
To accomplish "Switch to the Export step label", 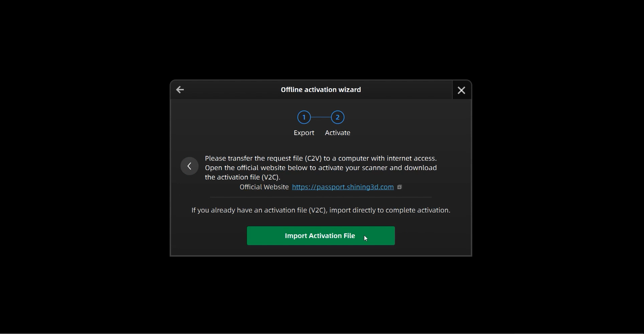I will click(304, 133).
